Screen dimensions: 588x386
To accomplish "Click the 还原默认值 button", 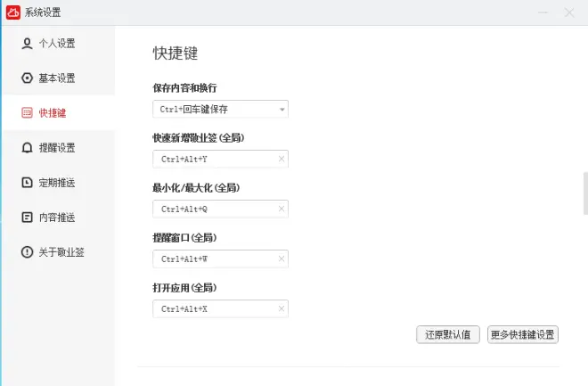I will (x=448, y=334).
